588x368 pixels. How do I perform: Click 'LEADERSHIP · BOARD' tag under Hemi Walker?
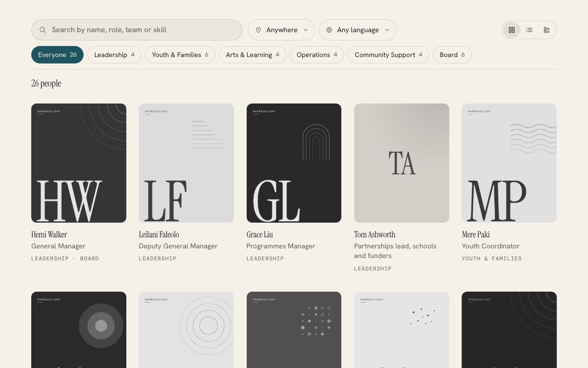pyautogui.click(x=65, y=259)
